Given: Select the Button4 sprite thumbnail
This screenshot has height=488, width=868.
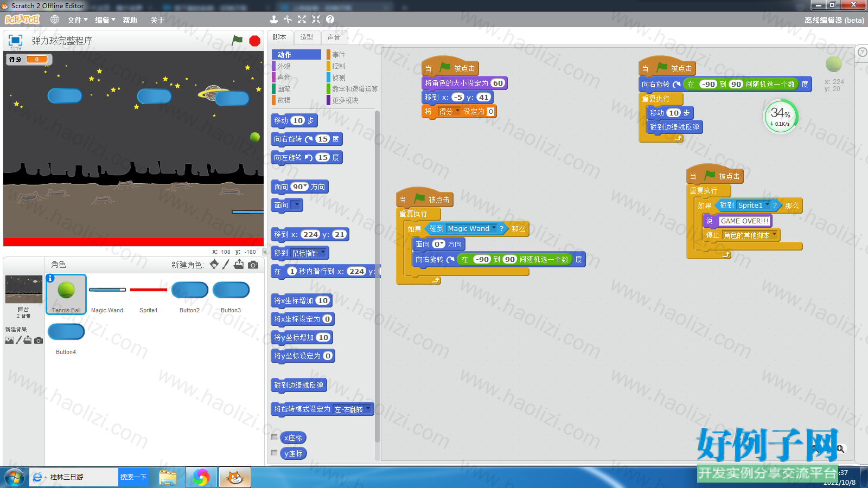Looking at the screenshot, I should click(x=66, y=336).
